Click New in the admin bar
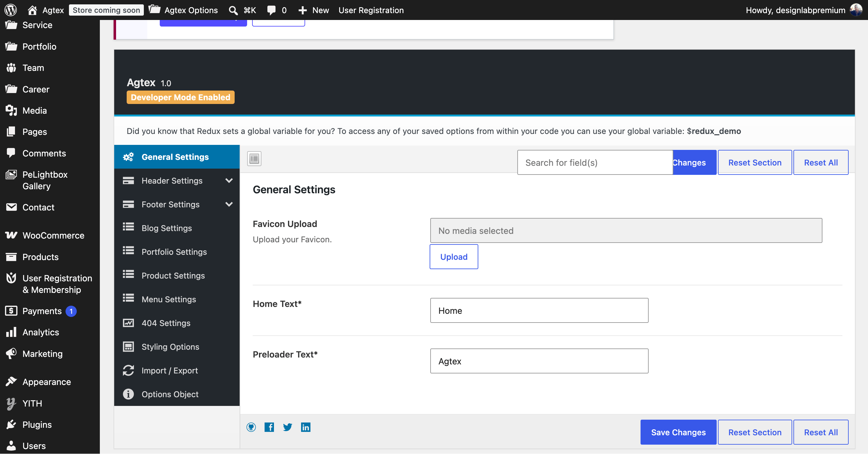 pyautogui.click(x=314, y=10)
